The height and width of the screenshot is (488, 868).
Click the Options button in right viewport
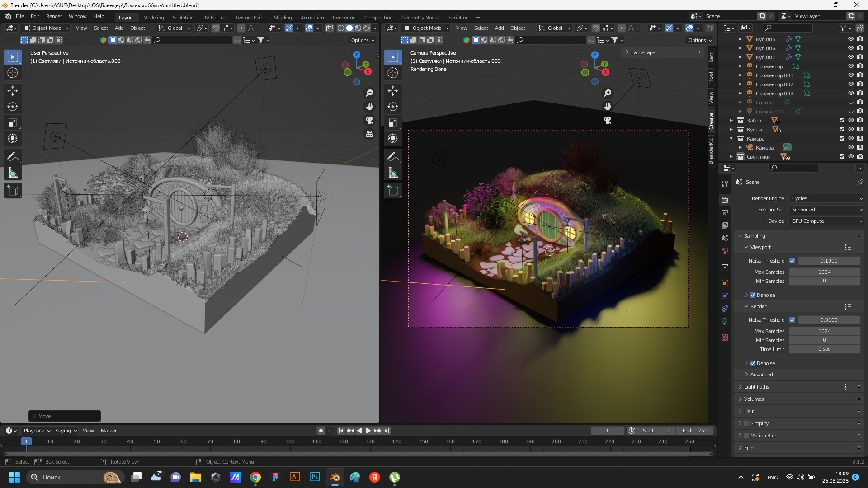(700, 40)
